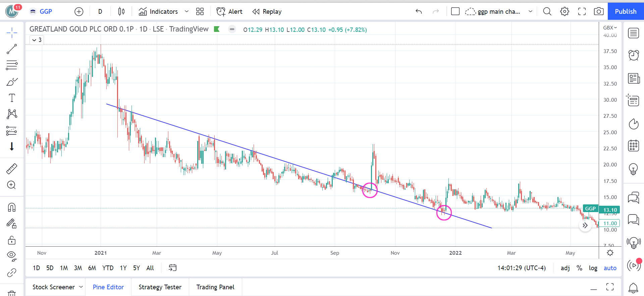Set the date range to 6M
This screenshot has width=644, height=296.
(92, 268)
